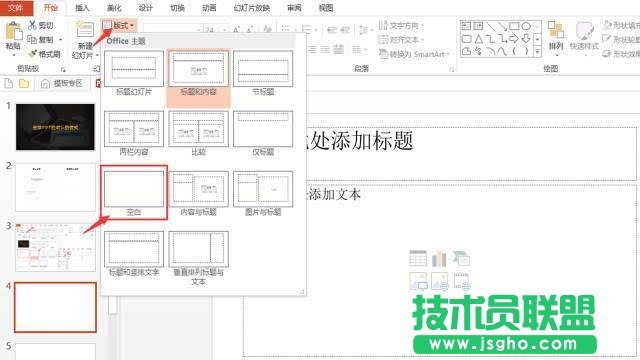Select the down block arrow shape
640x360 pixels.
pyautogui.click(x=526, y=39)
